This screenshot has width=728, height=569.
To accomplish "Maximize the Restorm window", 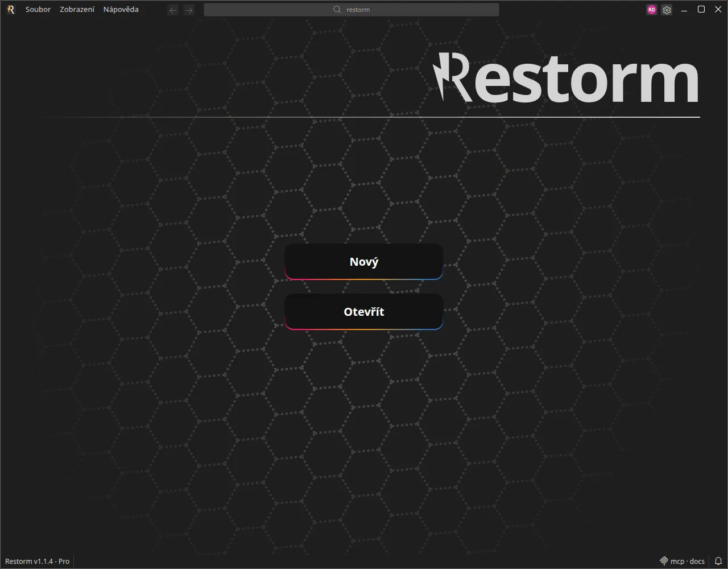I will point(701,10).
